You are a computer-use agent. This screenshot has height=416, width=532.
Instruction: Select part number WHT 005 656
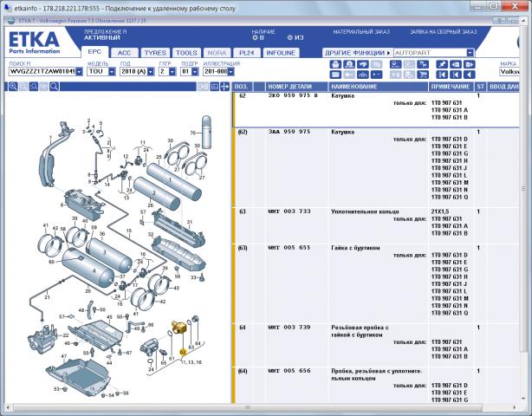[289, 371]
